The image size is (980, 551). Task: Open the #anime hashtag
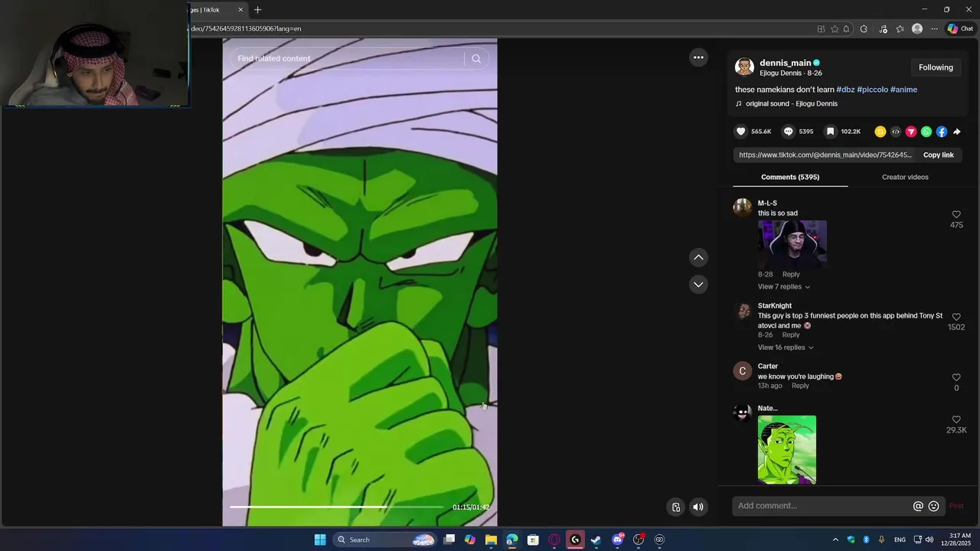pyautogui.click(x=903, y=90)
